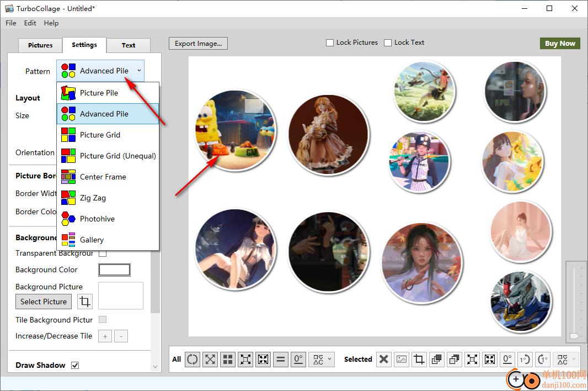This screenshot has width=588, height=391.
Task: Open the Edit menu
Action: [30, 23]
